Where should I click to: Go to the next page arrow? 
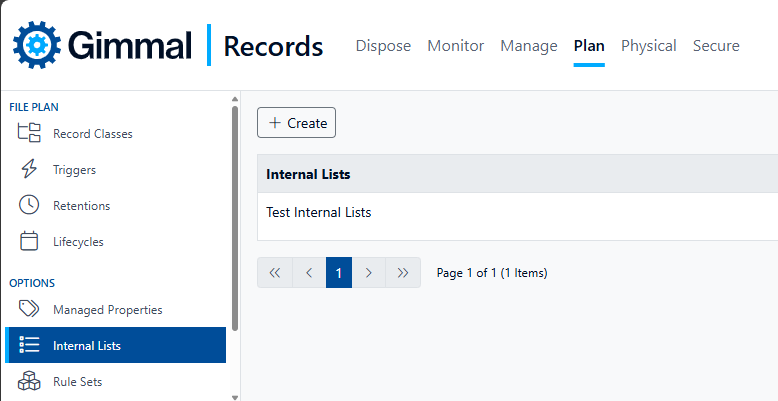pyautogui.click(x=369, y=273)
